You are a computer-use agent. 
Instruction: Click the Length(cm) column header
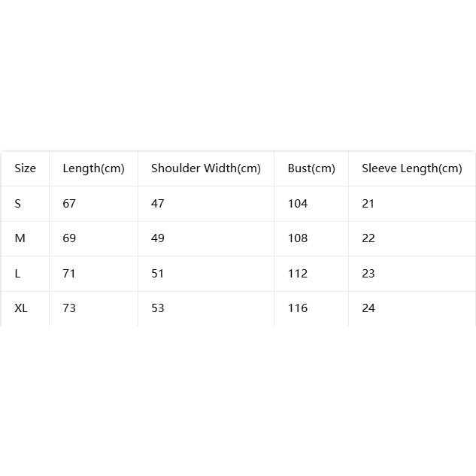click(x=93, y=168)
